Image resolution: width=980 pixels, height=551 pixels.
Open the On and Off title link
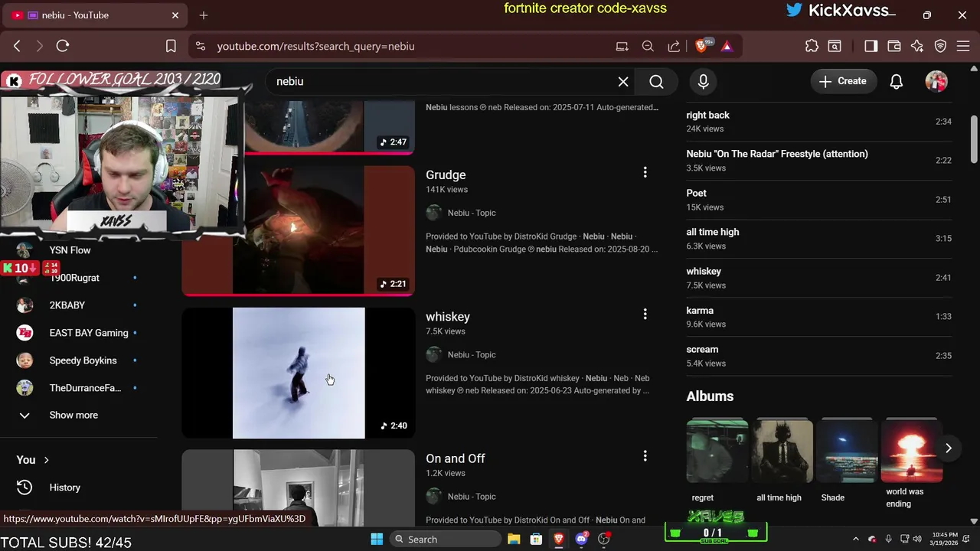[x=456, y=458]
